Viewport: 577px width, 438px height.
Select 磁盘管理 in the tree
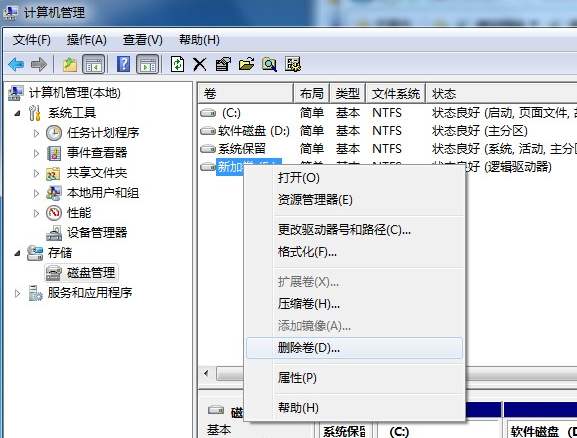point(91,273)
